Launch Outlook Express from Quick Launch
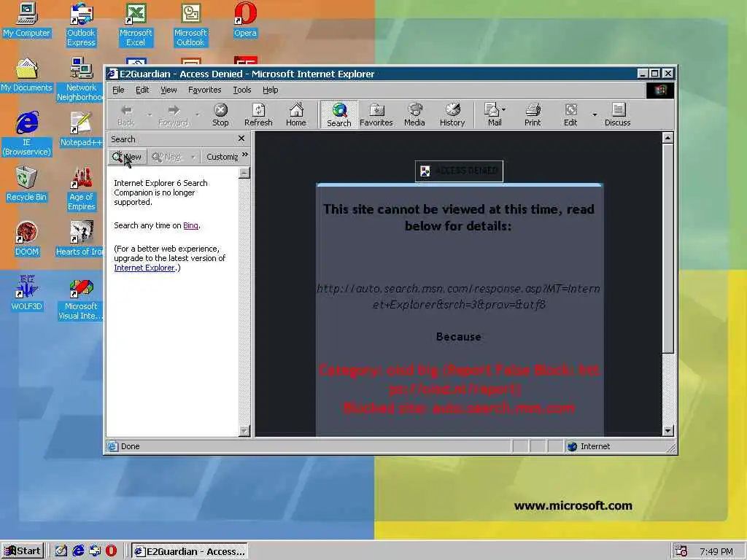Viewport: 747px width, 560px height. coord(95,551)
